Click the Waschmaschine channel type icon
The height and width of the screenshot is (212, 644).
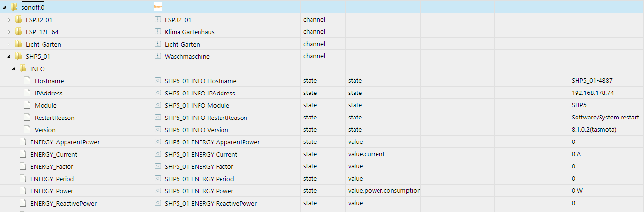(158, 56)
